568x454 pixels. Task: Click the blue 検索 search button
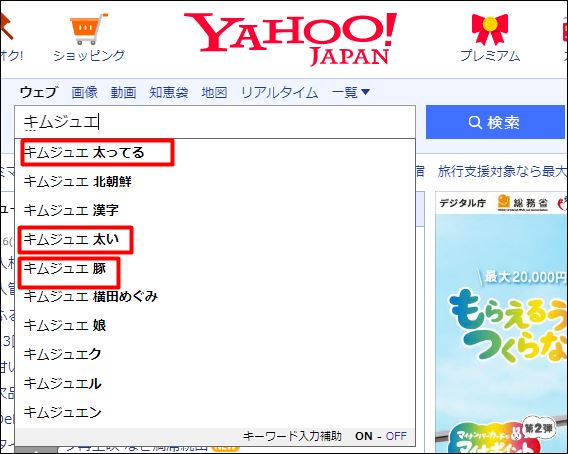coord(495,122)
